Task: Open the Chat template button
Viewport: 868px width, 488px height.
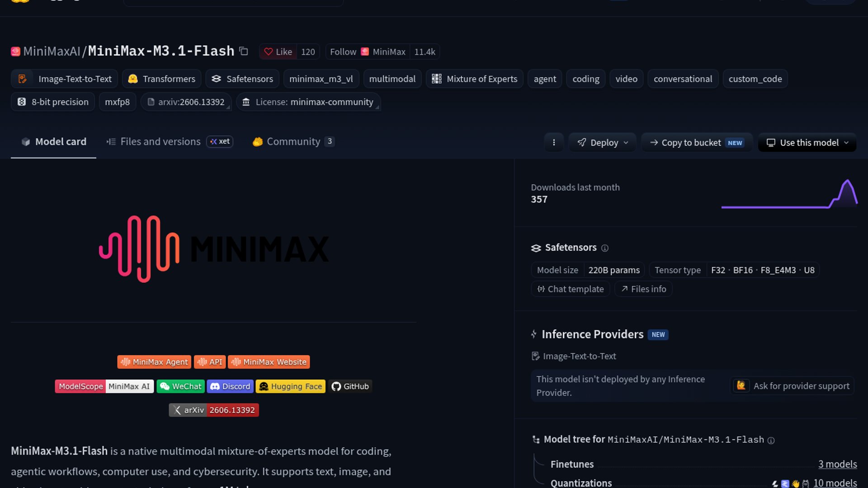Action: pyautogui.click(x=571, y=289)
